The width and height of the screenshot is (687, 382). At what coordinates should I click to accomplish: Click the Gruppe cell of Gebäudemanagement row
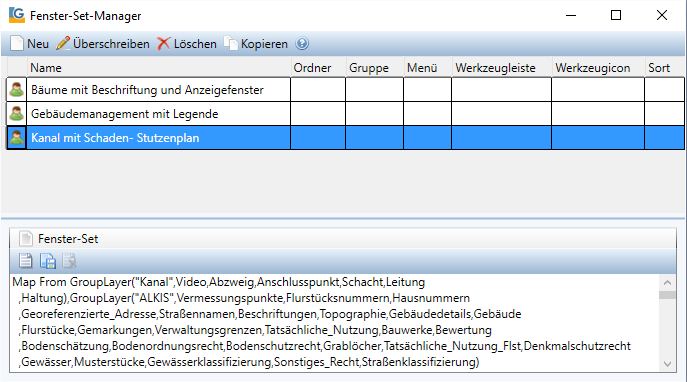375,114
